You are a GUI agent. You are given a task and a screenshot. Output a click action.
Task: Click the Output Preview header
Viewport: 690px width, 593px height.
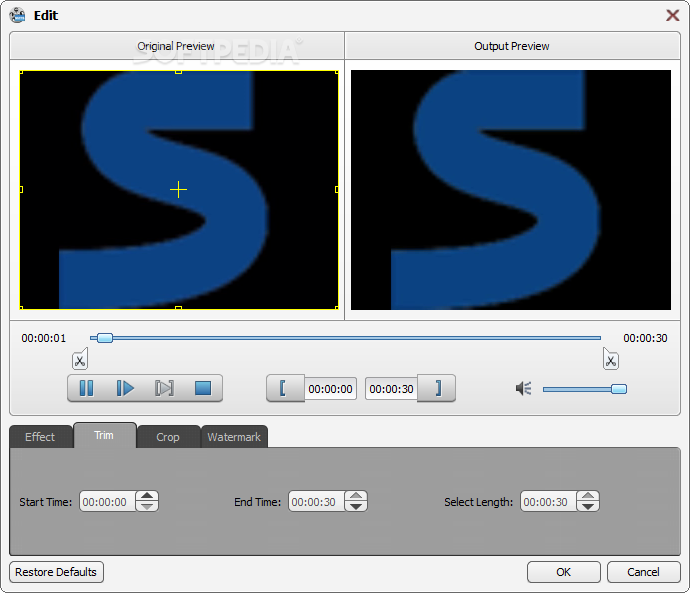click(512, 46)
